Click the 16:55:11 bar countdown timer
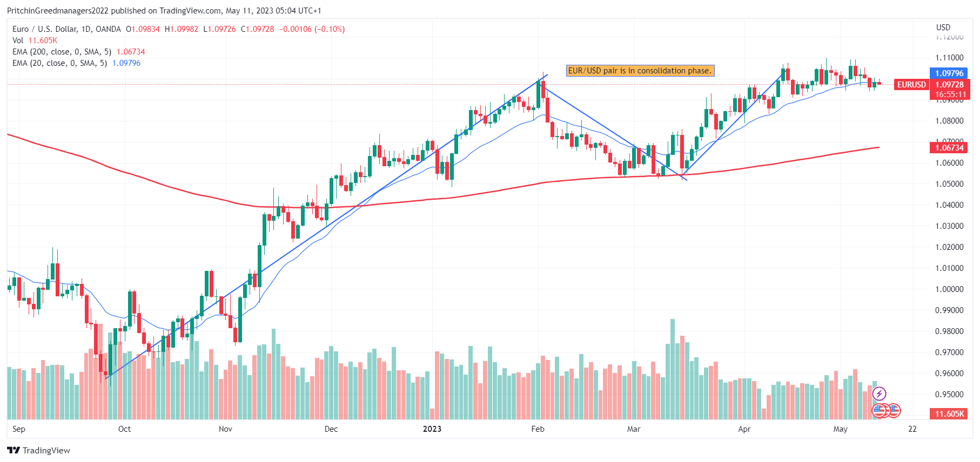Image resolution: width=980 pixels, height=462 pixels. [949, 94]
